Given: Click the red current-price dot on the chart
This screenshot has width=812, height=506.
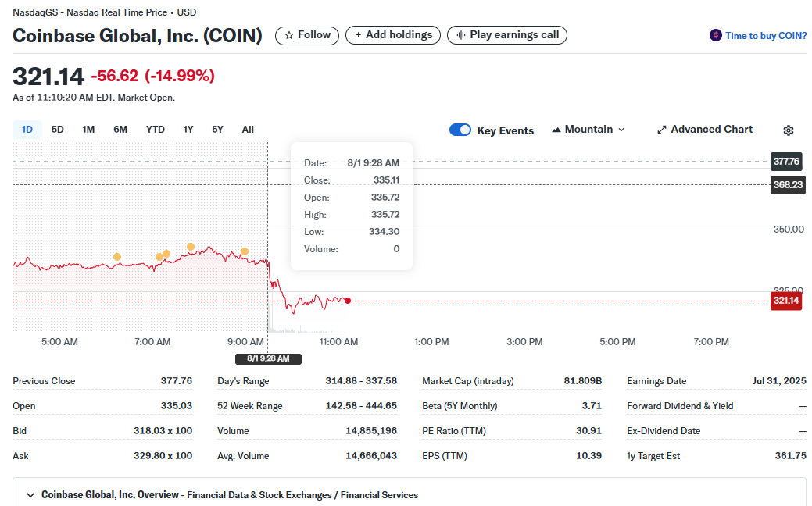Looking at the screenshot, I should click(348, 301).
